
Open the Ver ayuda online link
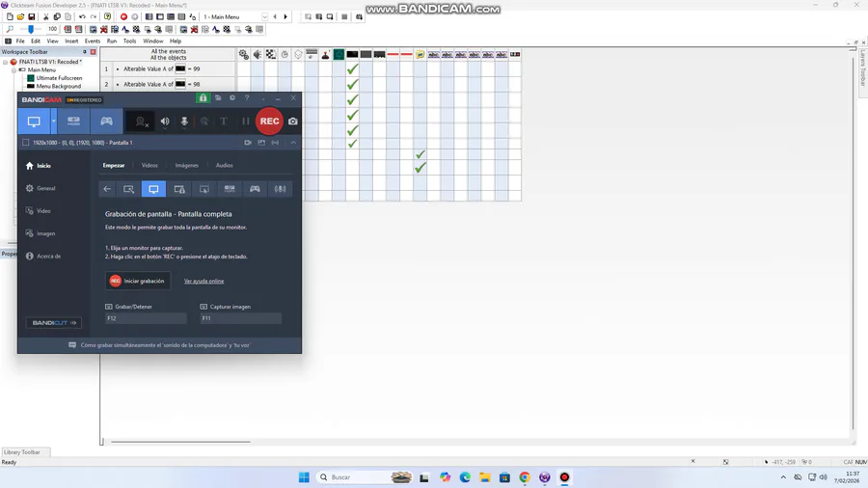pyautogui.click(x=203, y=281)
